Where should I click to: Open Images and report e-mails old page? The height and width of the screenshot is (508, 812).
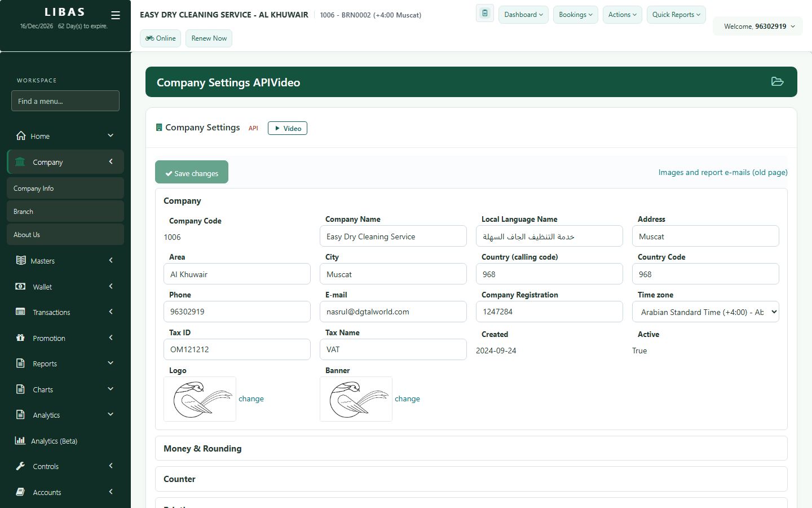pyautogui.click(x=723, y=172)
